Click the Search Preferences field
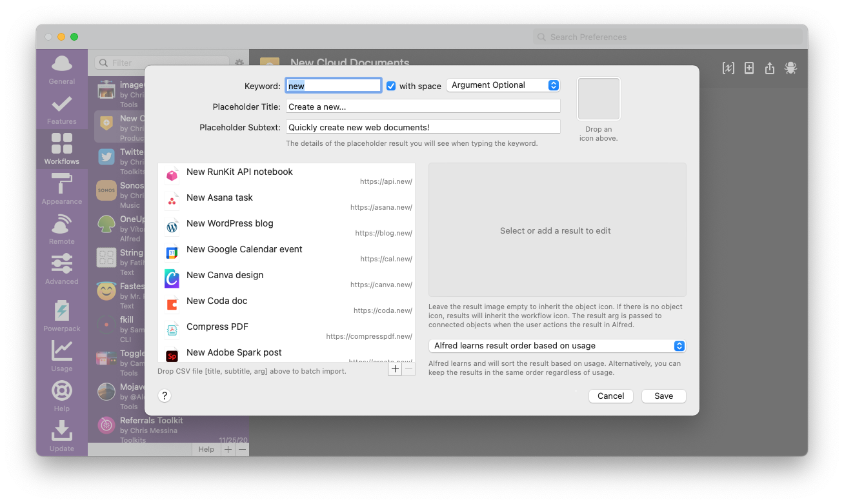The width and height of the screenshot is (844, 504). [x=667, y=37]
